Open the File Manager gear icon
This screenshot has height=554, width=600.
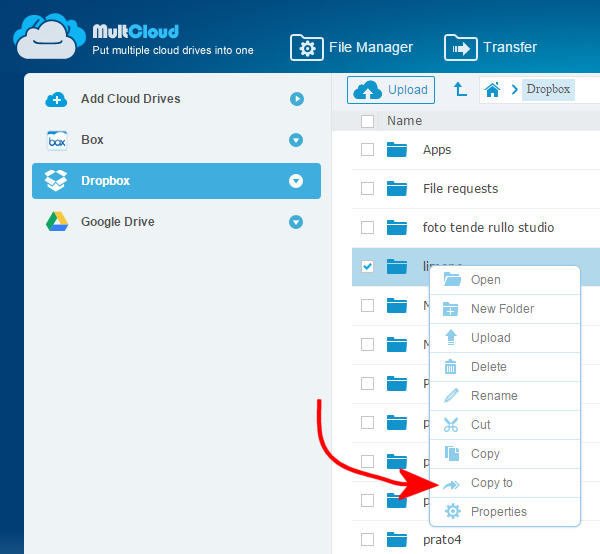click(x=306, y=47)
